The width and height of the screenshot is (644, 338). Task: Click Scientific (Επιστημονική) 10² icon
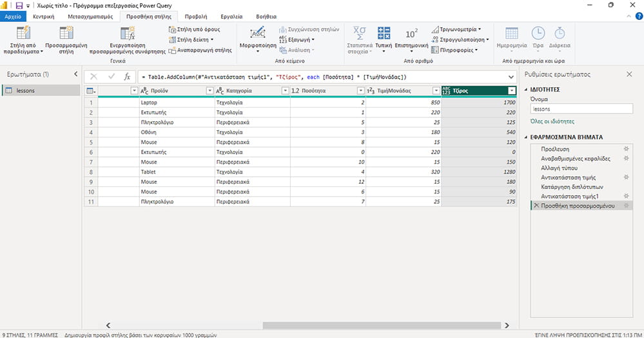tap(411, 34)
